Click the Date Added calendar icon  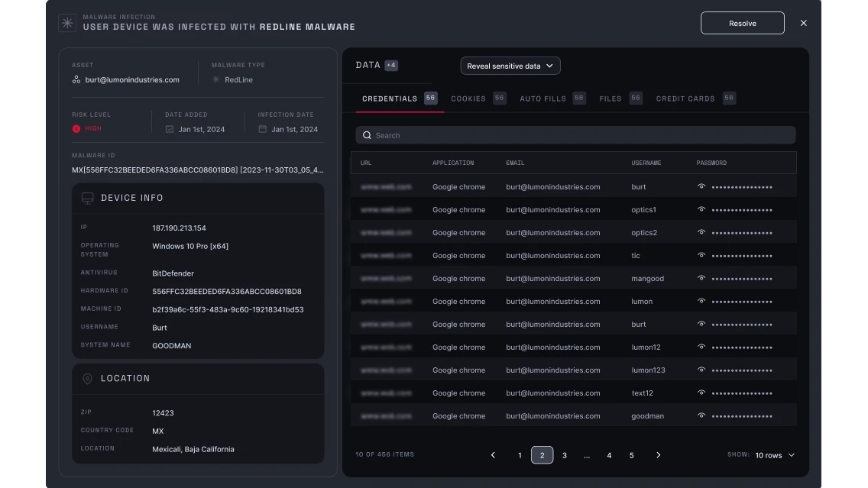click(x=170, y=129)
